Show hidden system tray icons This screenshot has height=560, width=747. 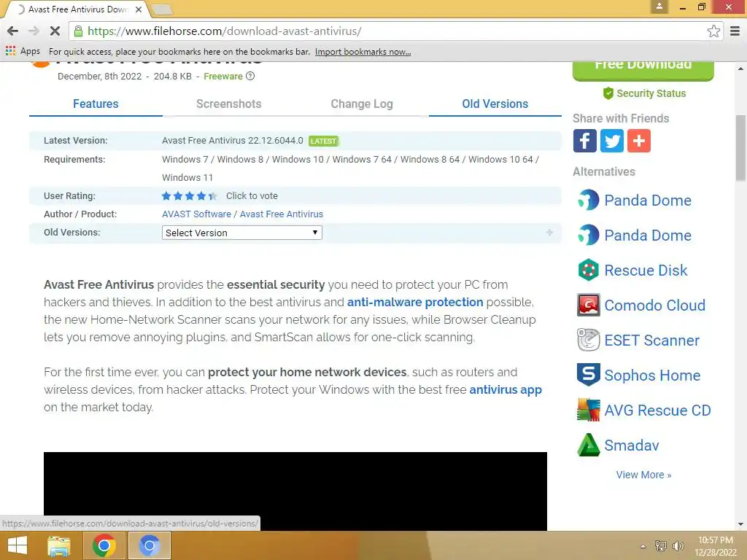click(643, 546)
